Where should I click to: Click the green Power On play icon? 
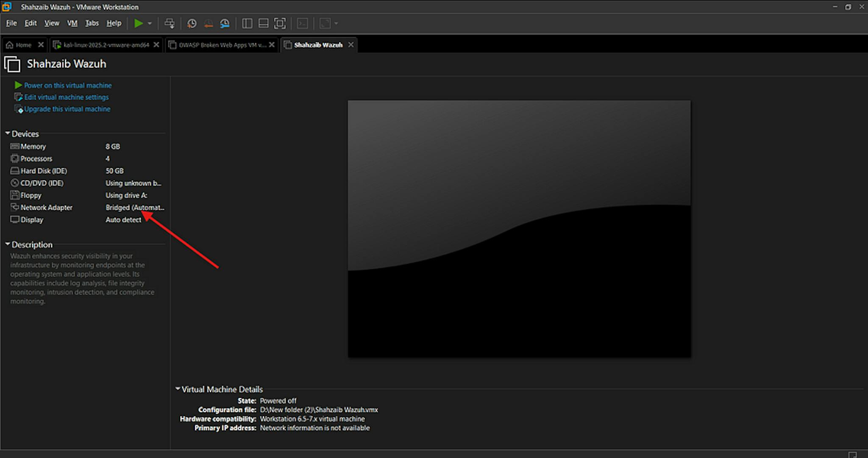tap(138, 23)
